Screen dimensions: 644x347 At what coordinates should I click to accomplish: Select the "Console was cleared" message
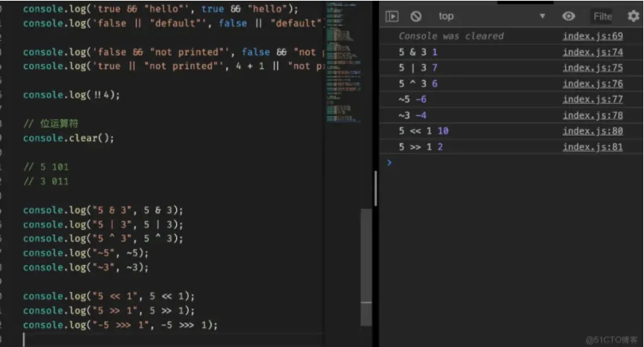pyautogui.click(x=451, y=36)
